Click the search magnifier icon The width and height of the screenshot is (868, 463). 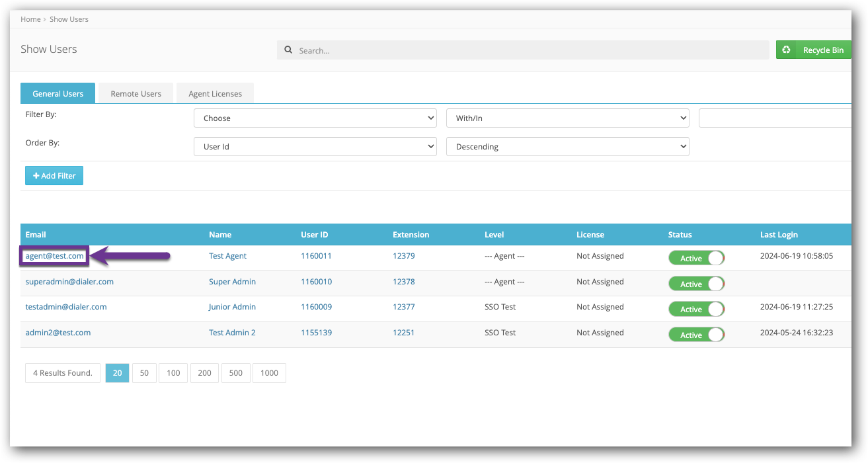pyautogui.click(x=288, y=50)
